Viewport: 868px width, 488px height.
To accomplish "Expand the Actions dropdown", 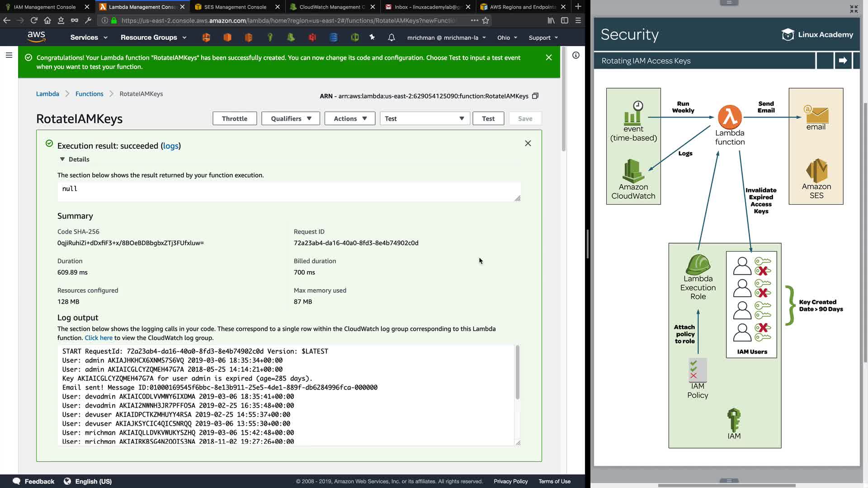I will point(349,118).
